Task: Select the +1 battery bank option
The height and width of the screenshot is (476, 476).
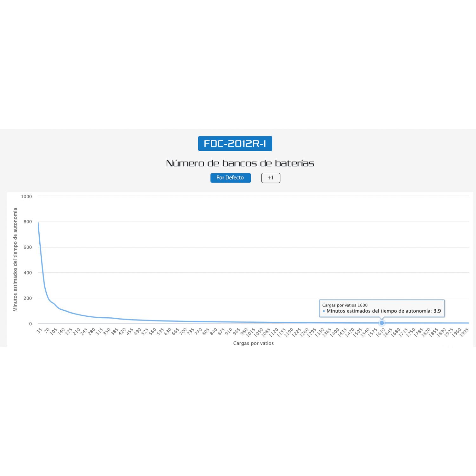Action: click(271, 178)
